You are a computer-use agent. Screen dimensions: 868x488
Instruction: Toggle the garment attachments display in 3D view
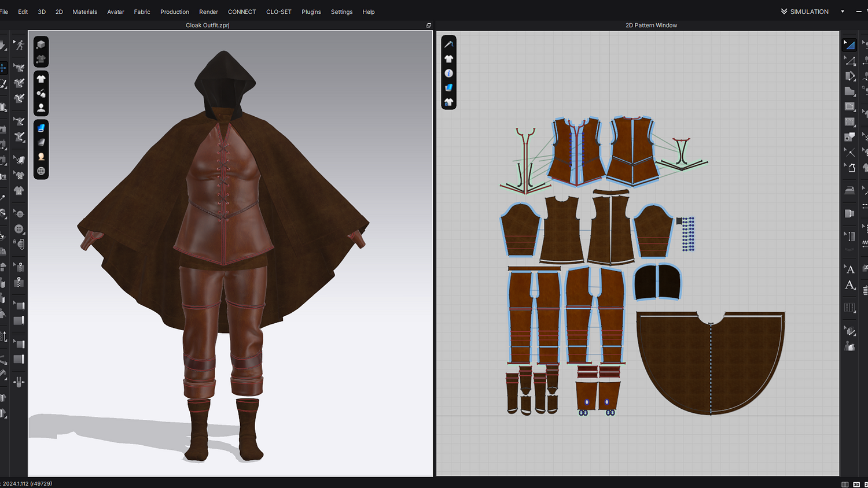point(41,93)
